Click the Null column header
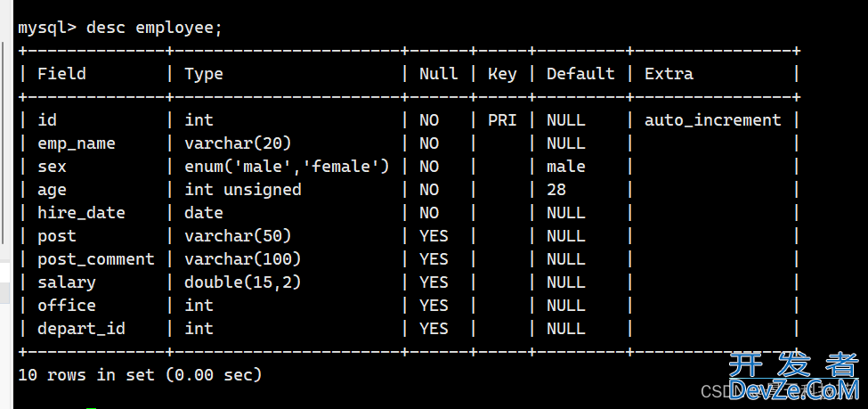 click(x=438, y=74)
